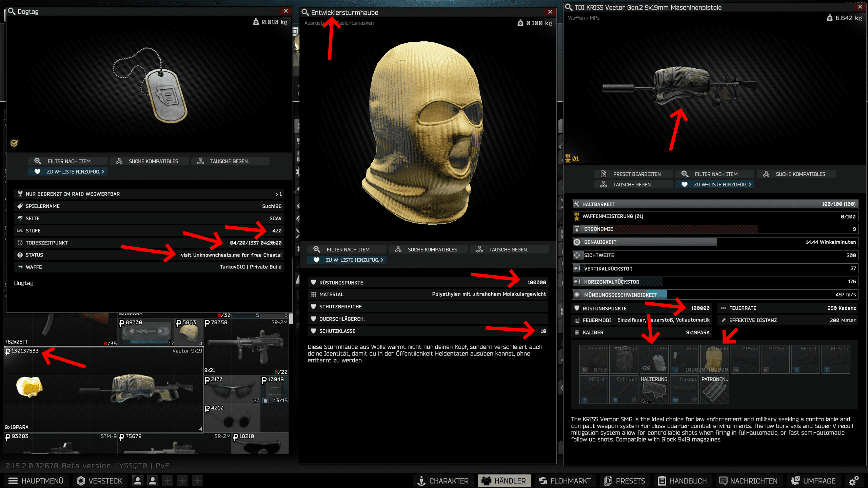The height and width of the screenshot is (488, 868).
Task: Click the Querschlägerch. row
Action: click(x=428, y=319)
